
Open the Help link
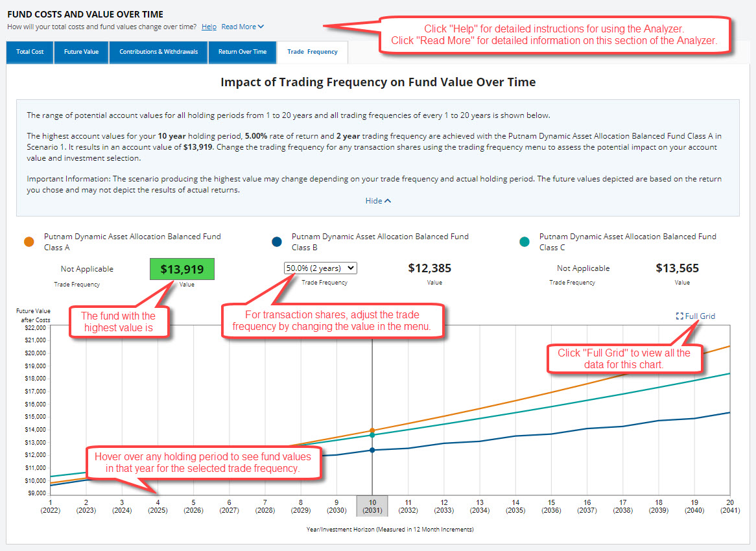tap(209, 27)
